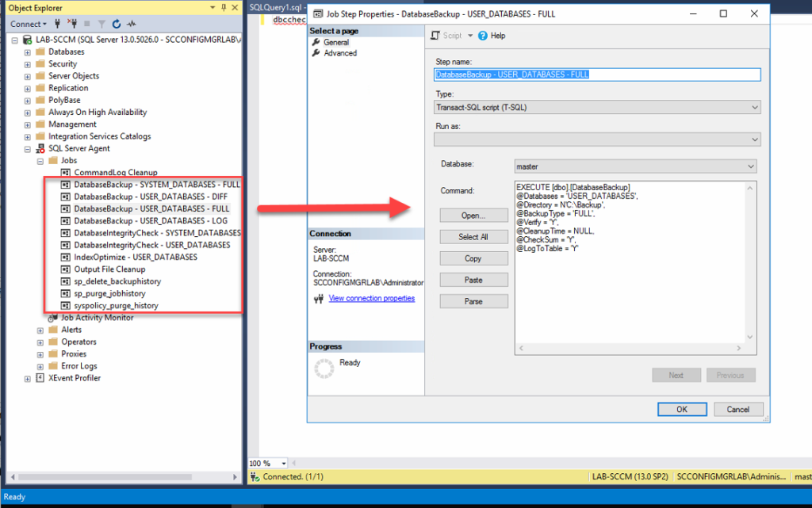This screenshot has height=508, width=812.
Task: Click OK in Job Step Properties
Action: click(682, 409)
